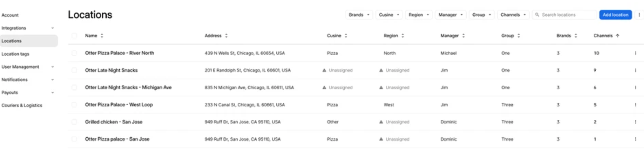Open row options for Otter Pizza Palace - River North

tap(635, 53)
